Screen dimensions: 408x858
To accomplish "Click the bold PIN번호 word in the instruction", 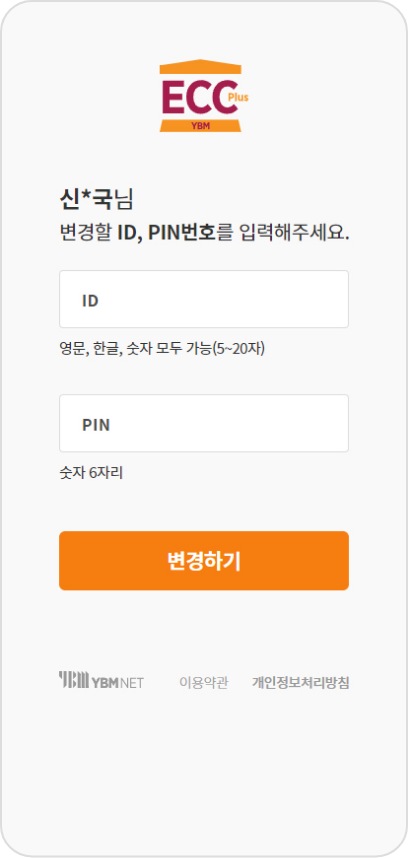I will [183, 233].
